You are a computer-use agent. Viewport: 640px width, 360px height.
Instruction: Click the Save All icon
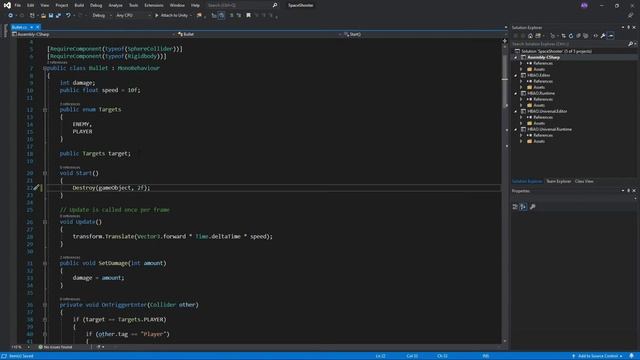(x=58, y=16)
